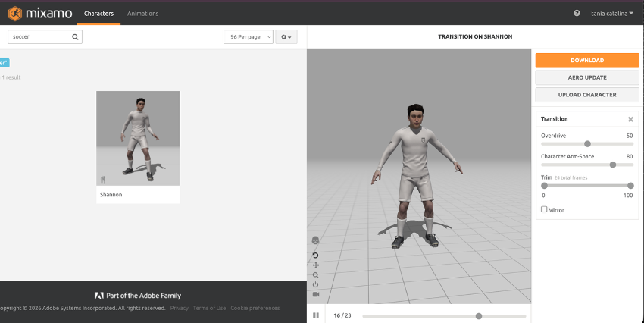Click the animation timeline scrubber handle
644x323 pixels.
[479, 316]
